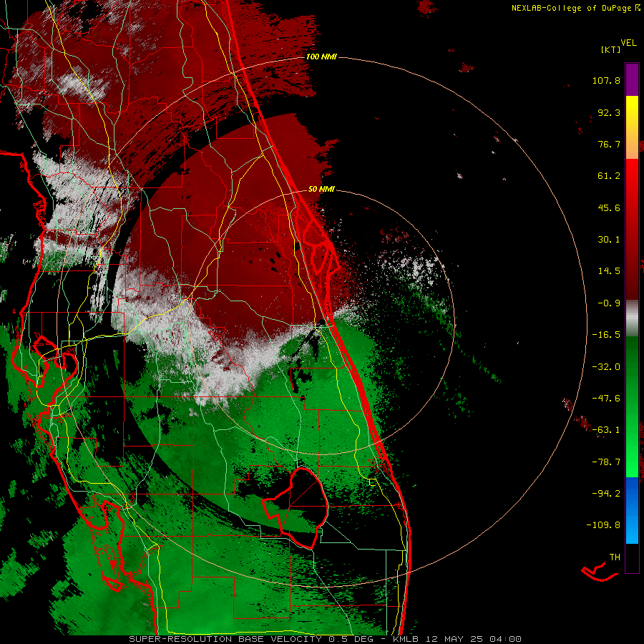The image size is (644, 644).
Task: Click the VEL legend title
Action: point(628,42)
